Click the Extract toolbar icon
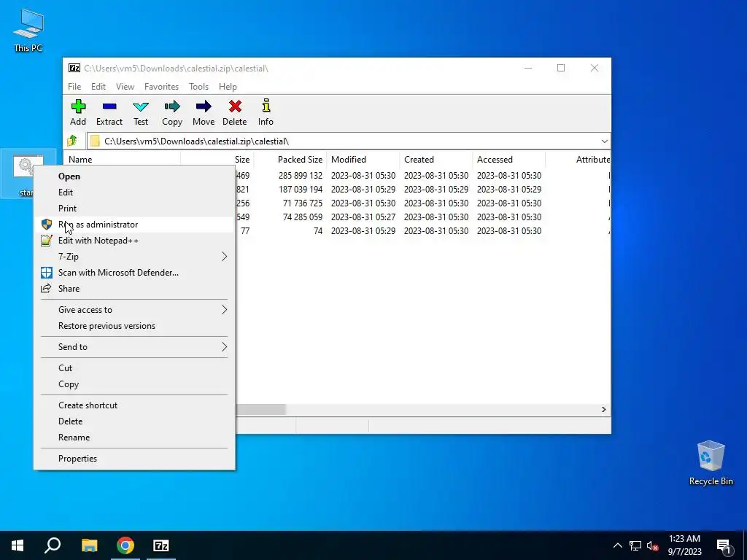747x560 pixels. (x=109, y=113)
